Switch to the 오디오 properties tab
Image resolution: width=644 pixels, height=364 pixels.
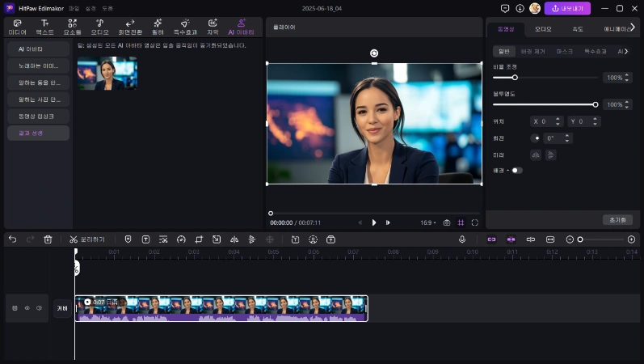coord(543,29)
